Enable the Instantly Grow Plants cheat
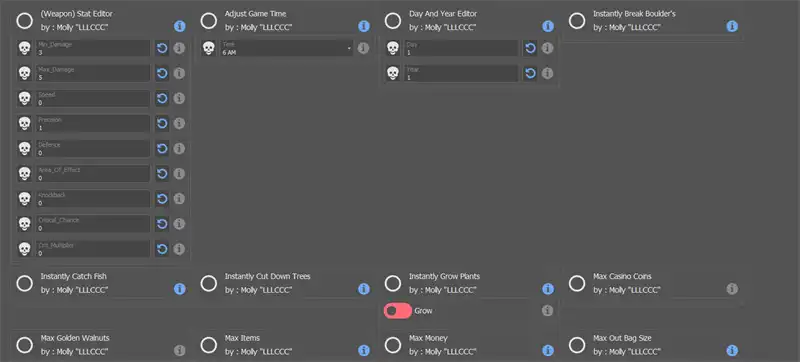Screen dimensions: 800x362 pyautogui.click(x=393, y=283)
